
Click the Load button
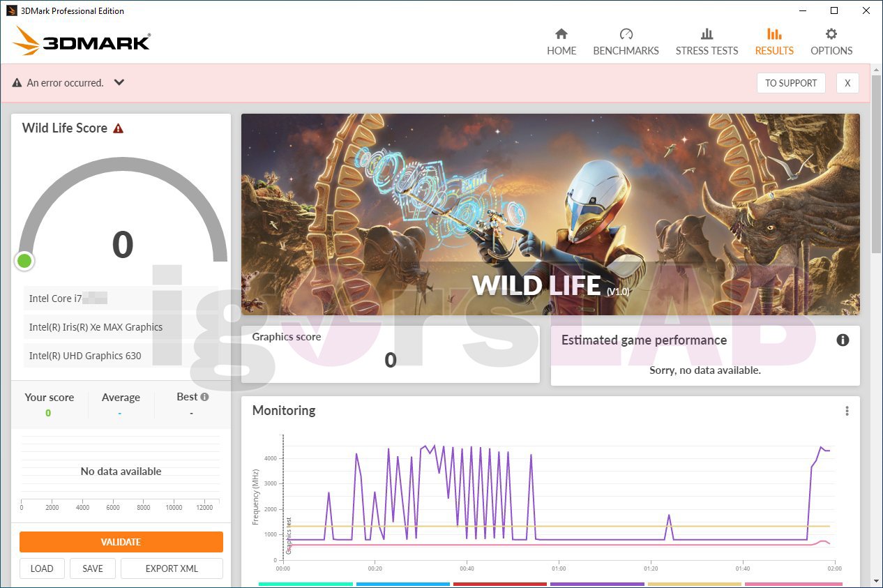42,568
